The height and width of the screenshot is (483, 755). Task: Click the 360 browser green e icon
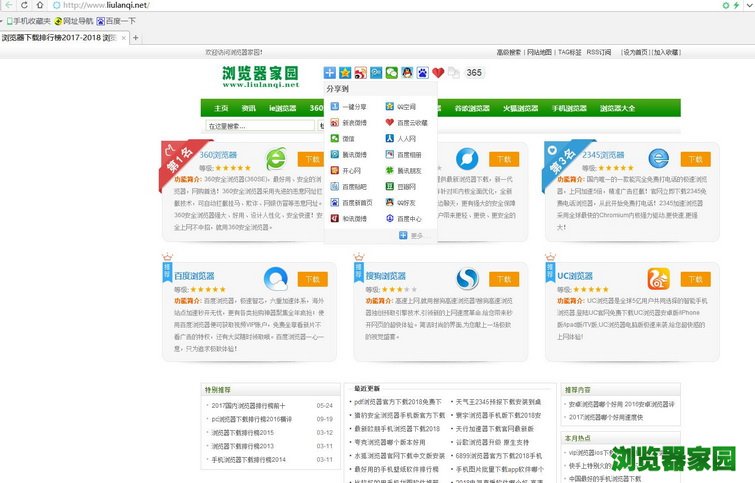coord(276,158)
